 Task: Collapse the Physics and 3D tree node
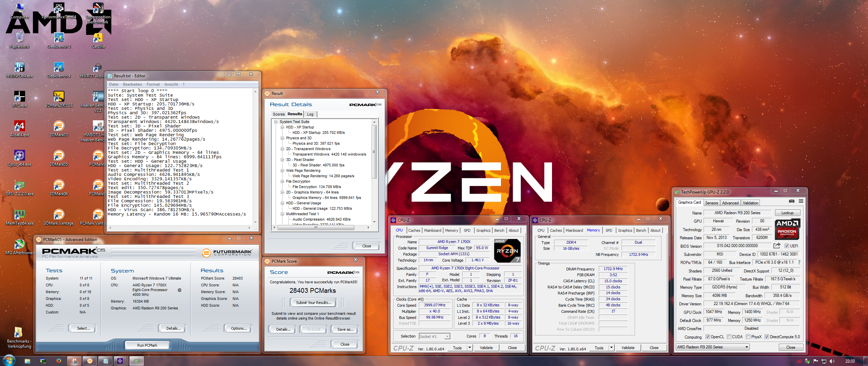pyautogui.click(x=282, y=138)
